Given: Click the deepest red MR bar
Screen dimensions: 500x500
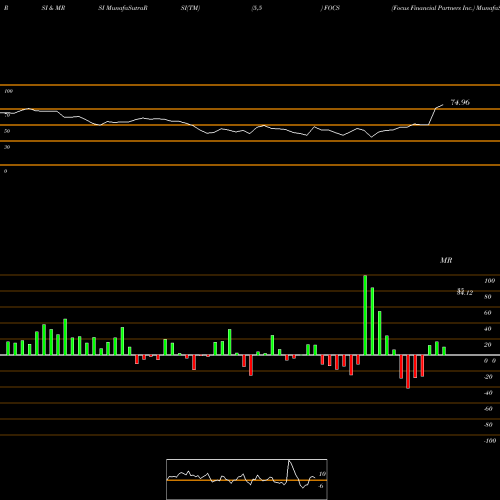Looking at the screenshot, I should [408, 372].
